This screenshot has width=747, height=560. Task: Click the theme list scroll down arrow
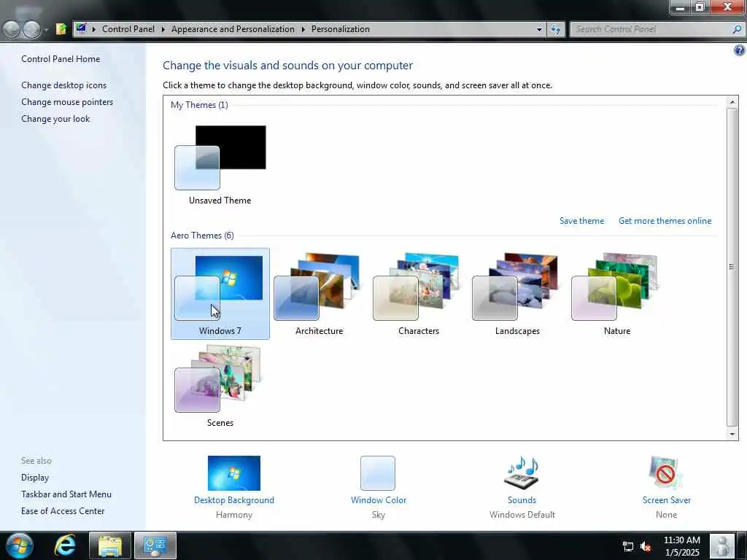[x=732, y=435]
